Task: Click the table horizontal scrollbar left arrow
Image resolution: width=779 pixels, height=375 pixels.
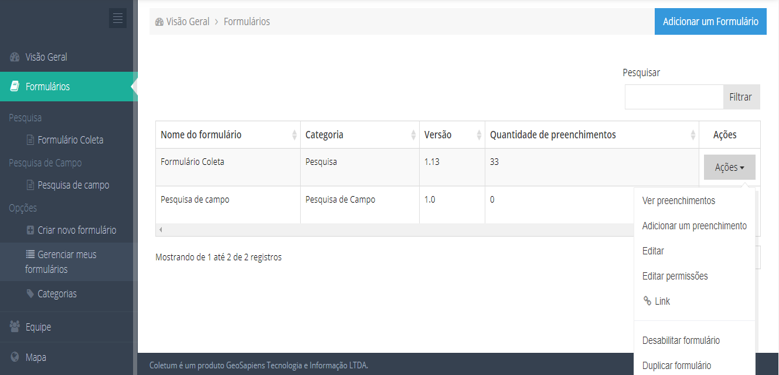Action: [x=160, y=230]
